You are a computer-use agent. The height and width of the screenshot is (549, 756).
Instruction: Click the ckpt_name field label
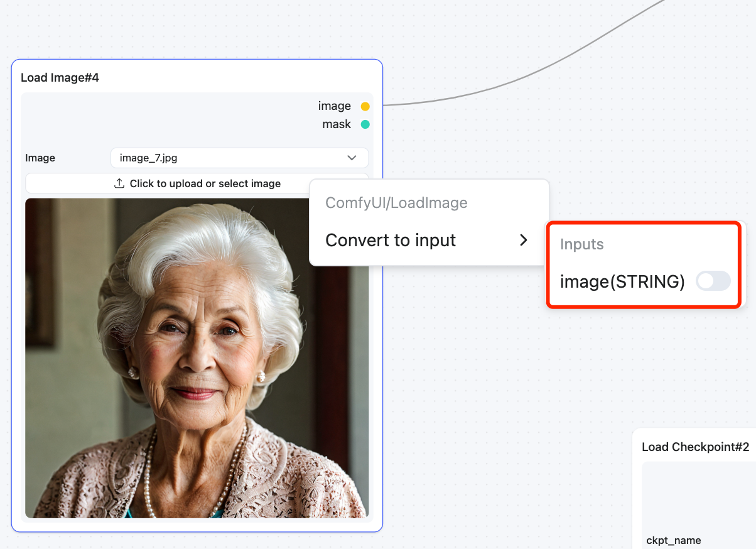tap(673, 540)
